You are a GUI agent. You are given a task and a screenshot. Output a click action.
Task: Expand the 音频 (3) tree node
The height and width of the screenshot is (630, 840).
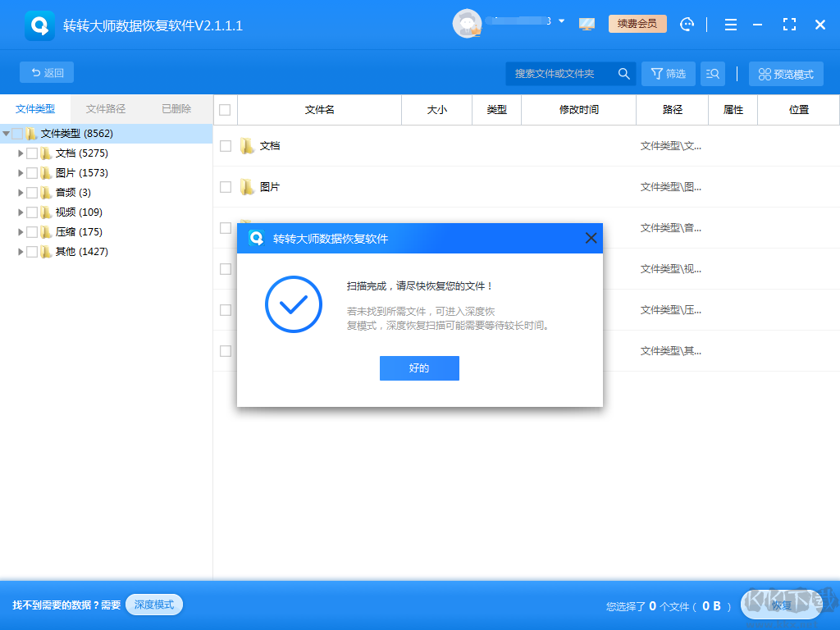(21, 192)
